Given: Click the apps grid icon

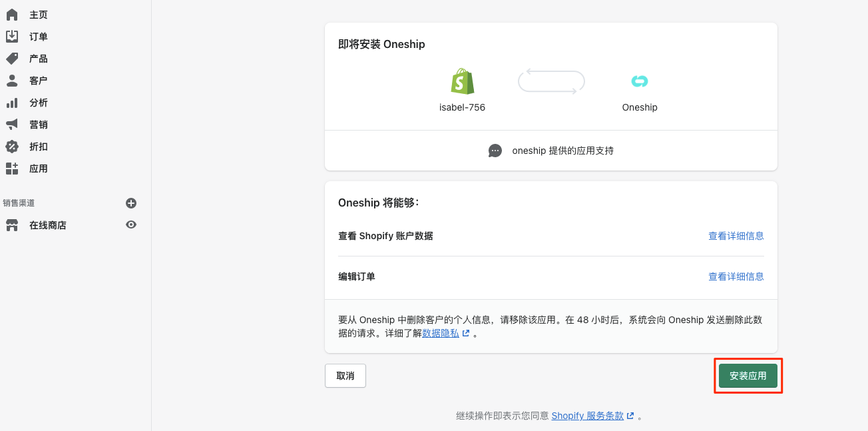Looking at the screenshot, I should [x=12, y=169].
